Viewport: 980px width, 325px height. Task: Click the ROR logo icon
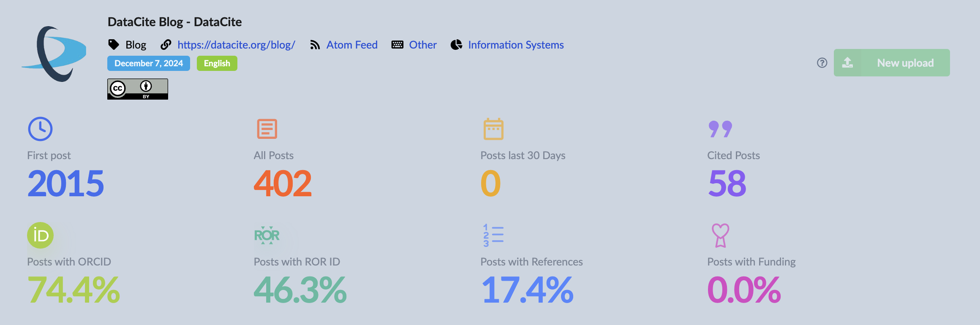coord(267,235)
